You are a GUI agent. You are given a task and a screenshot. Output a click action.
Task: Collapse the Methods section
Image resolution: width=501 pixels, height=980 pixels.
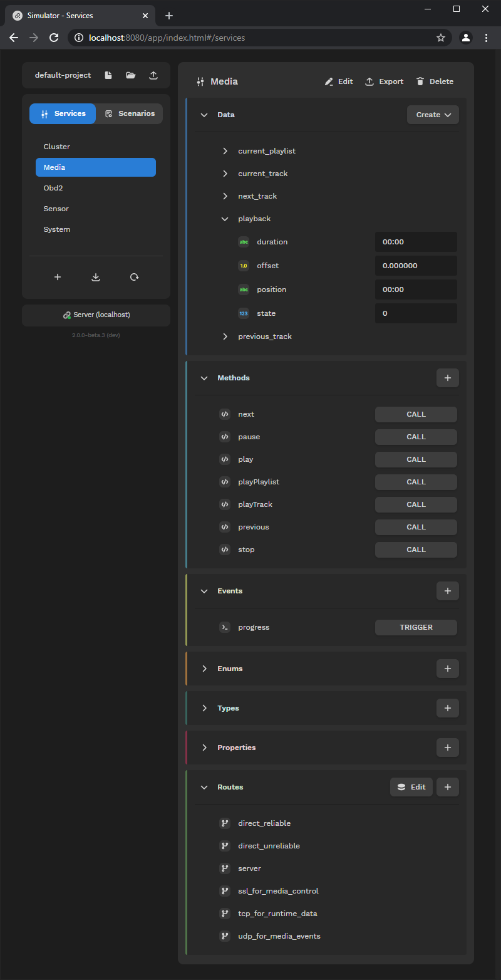click(x=204, y=378)
